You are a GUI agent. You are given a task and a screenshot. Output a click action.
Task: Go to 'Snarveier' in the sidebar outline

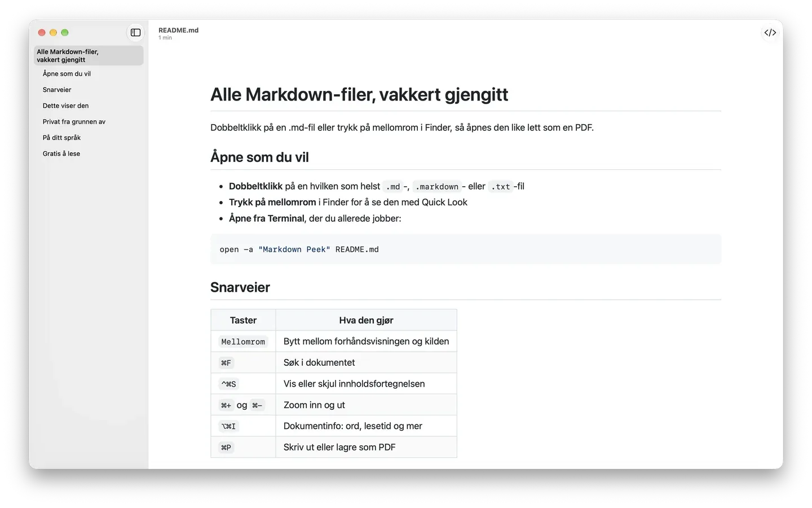57,90
